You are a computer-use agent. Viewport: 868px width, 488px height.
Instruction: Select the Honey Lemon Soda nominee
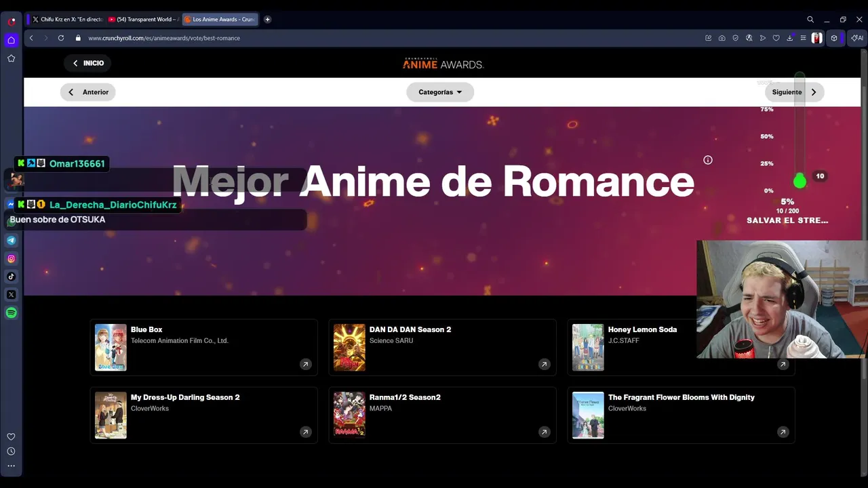click(681, 347)
